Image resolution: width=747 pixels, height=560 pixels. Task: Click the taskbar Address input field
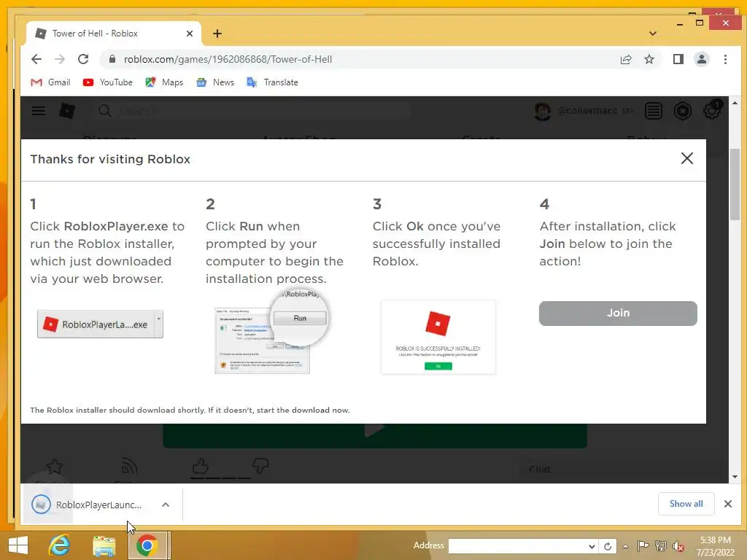tap(517, 546)
